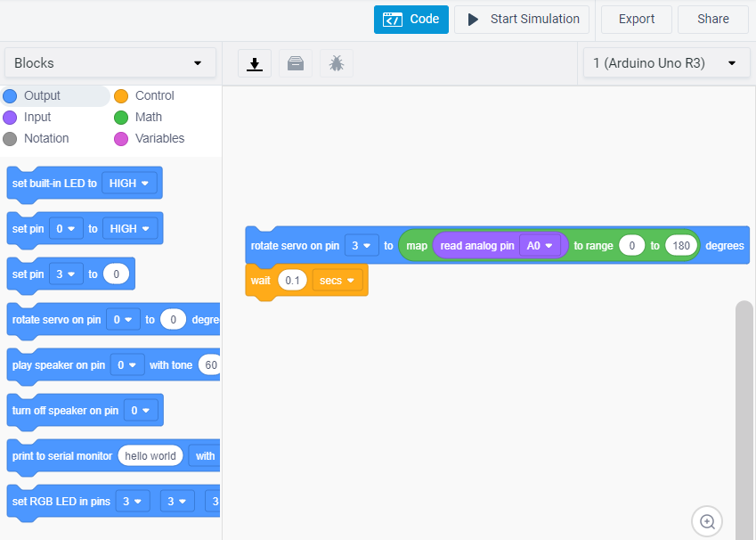The width and height of the screenshot is (756, 540).
Task: Click the Download code arrow icon
Action: pos(255,63)
